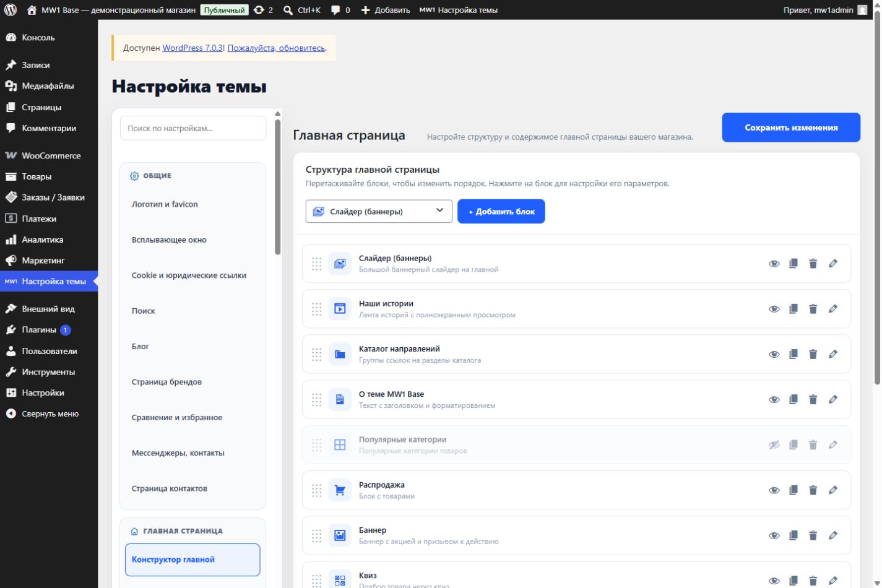882x588 pixels.
Task: Hide the Квиз block
Action: click(x=774, y=581)
